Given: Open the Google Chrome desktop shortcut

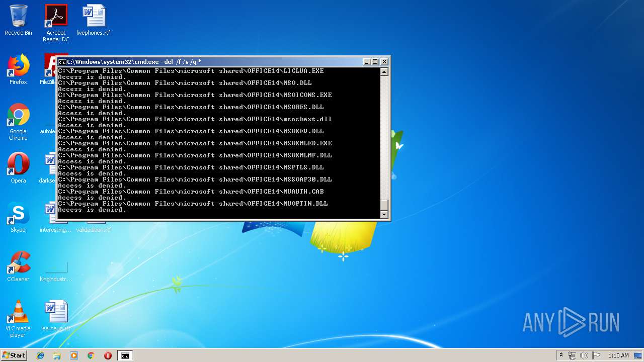Looking at the screenshot, I should (x=18, y=122).
